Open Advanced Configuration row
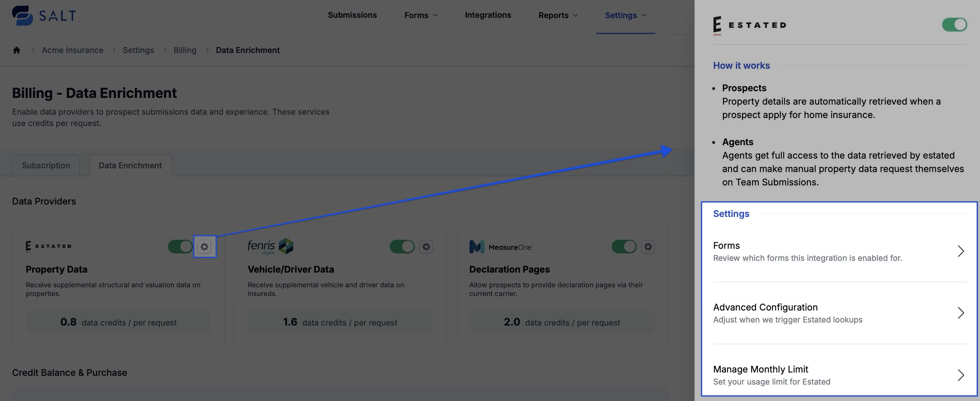The image size is (980, 401). point(839,313)
